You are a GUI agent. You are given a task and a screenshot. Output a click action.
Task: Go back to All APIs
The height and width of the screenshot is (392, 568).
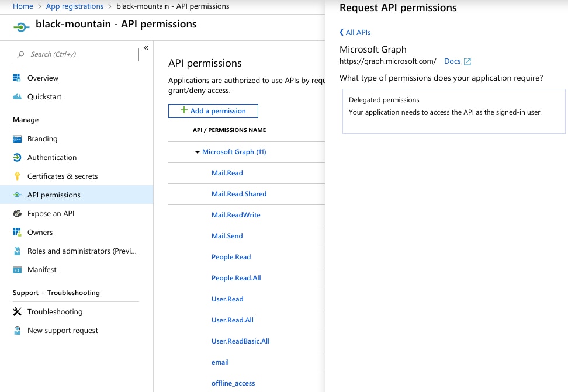pyautogui.click(x=355, y=33)
